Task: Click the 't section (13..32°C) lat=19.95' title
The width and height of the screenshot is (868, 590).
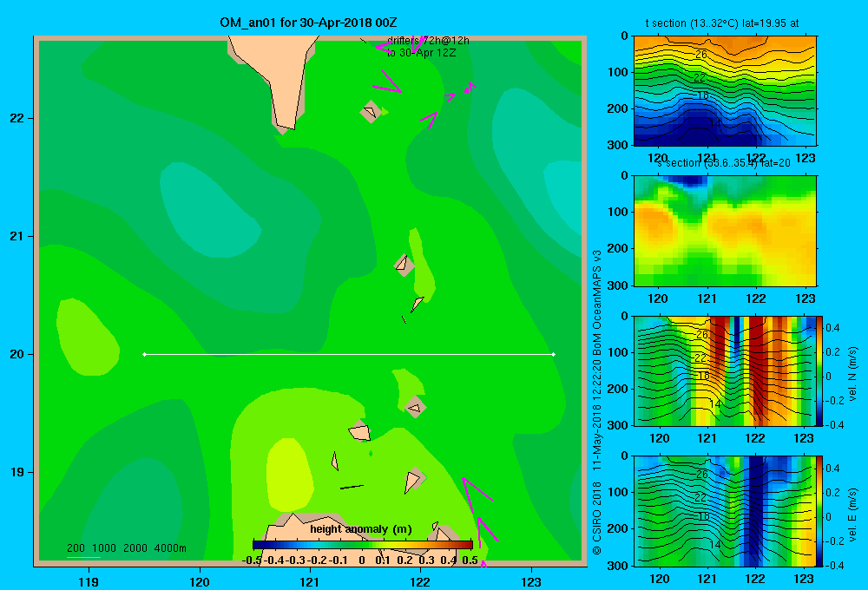Action: point(722,23)
